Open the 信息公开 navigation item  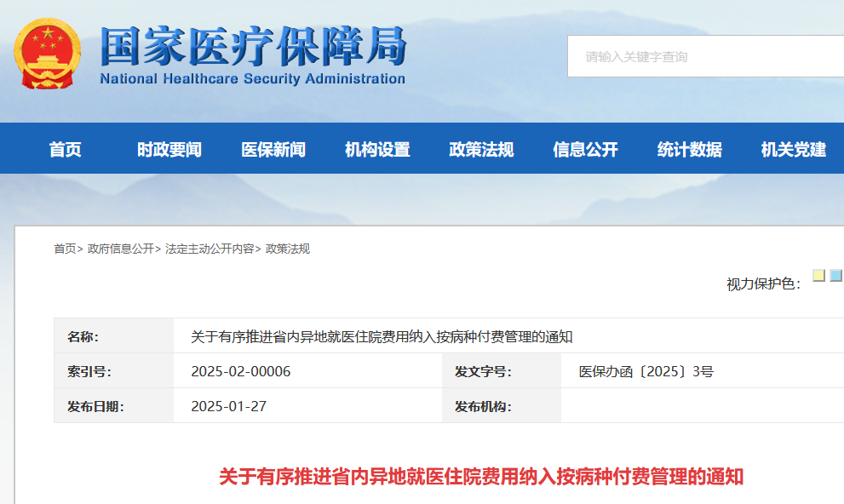tap(585, 149)
